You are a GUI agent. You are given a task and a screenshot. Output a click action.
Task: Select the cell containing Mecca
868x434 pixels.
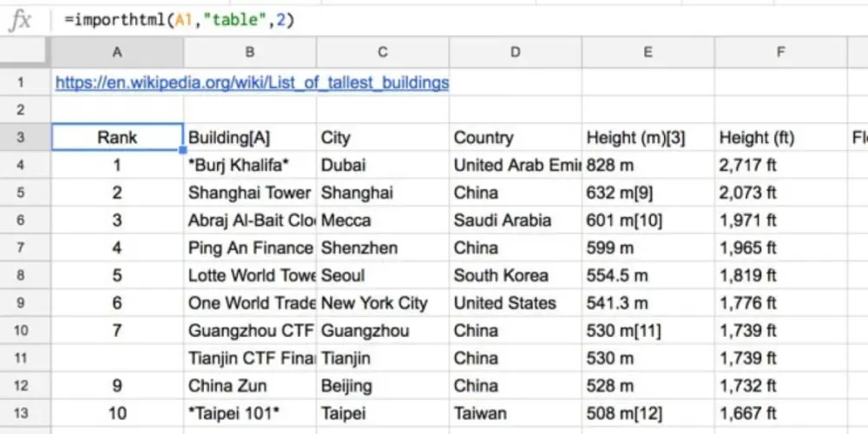(382, 220)
